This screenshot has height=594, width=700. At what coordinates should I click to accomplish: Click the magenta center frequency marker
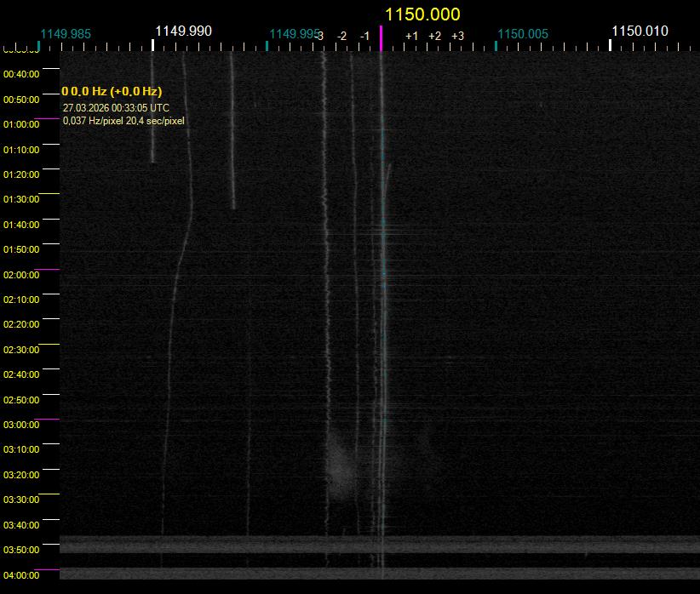(x=381, y=37)
